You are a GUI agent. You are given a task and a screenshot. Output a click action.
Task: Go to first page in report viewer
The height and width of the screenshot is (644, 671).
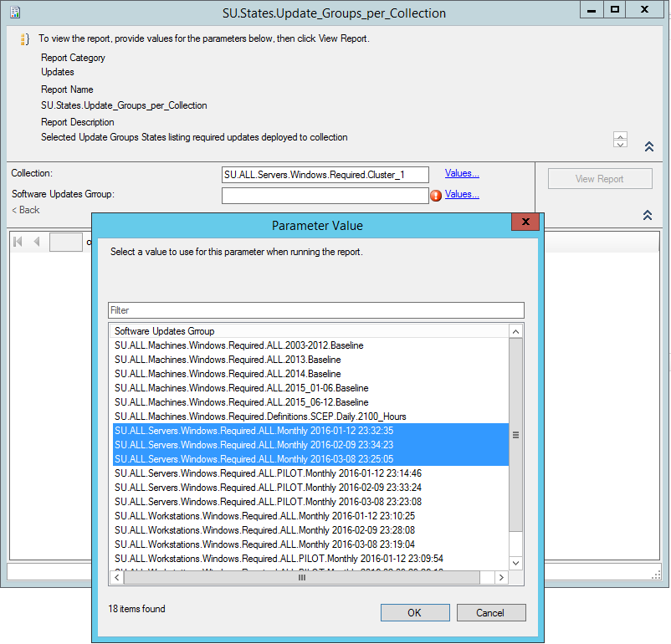(x=18, y=242)
